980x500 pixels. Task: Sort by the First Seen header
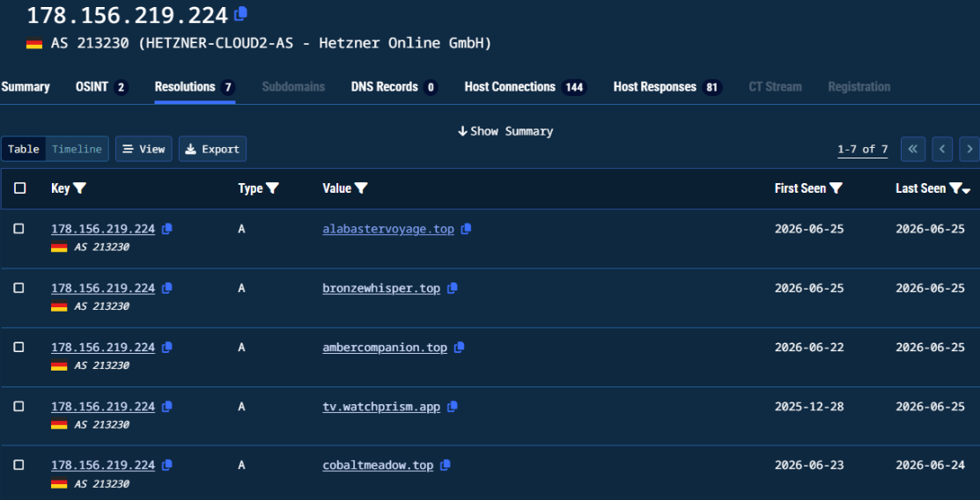pyautogui.click(x=800, y=188)
